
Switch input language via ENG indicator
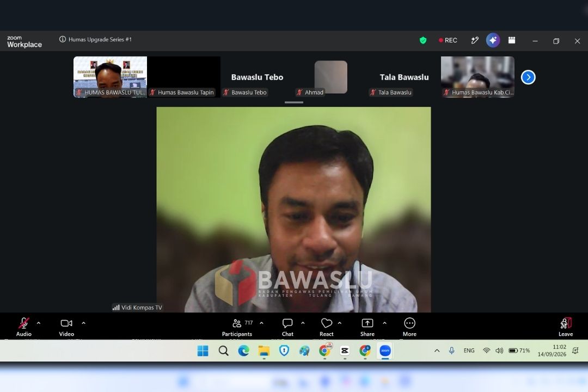(469, 351)
